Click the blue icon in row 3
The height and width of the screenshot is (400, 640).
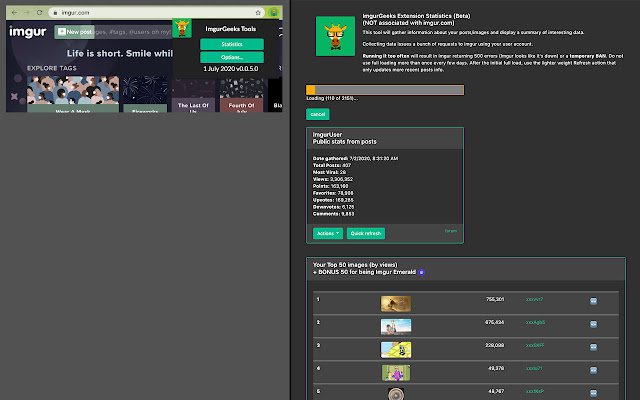593,347
